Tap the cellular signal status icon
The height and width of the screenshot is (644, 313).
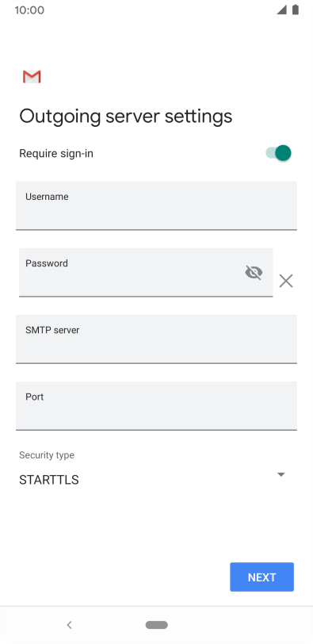click(281, 10)
